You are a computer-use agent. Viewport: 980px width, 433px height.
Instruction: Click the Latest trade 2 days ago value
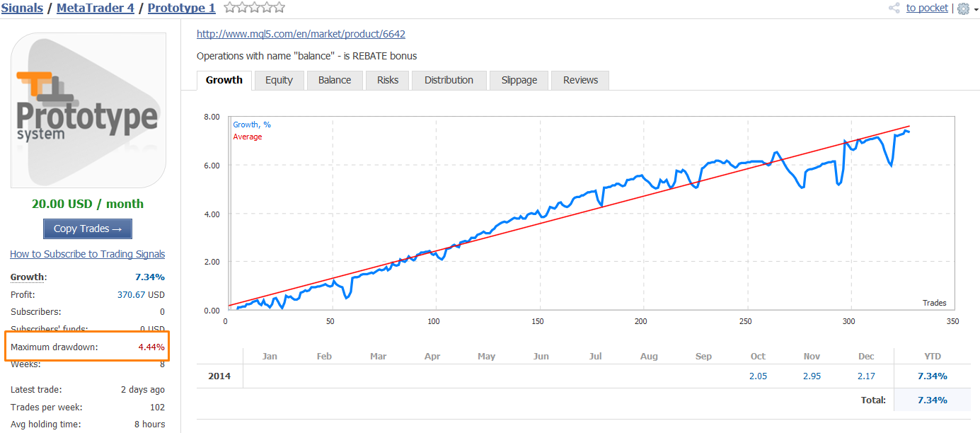pos(143,390)
